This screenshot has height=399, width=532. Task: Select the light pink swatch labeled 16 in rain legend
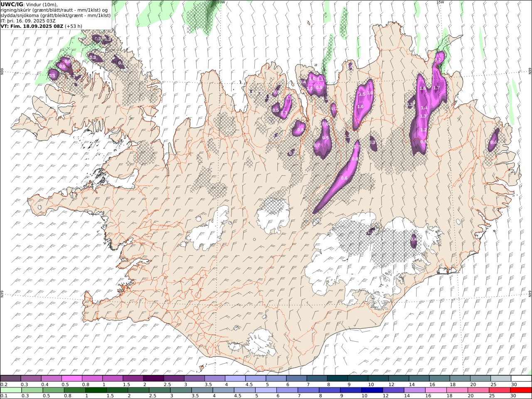(x=435, y=390)
